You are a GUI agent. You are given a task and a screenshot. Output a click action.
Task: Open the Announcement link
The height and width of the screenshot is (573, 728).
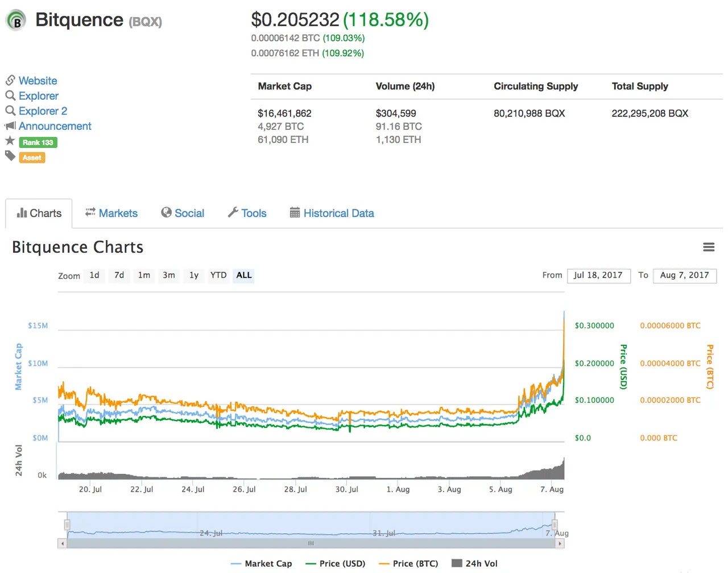(55, 126)
